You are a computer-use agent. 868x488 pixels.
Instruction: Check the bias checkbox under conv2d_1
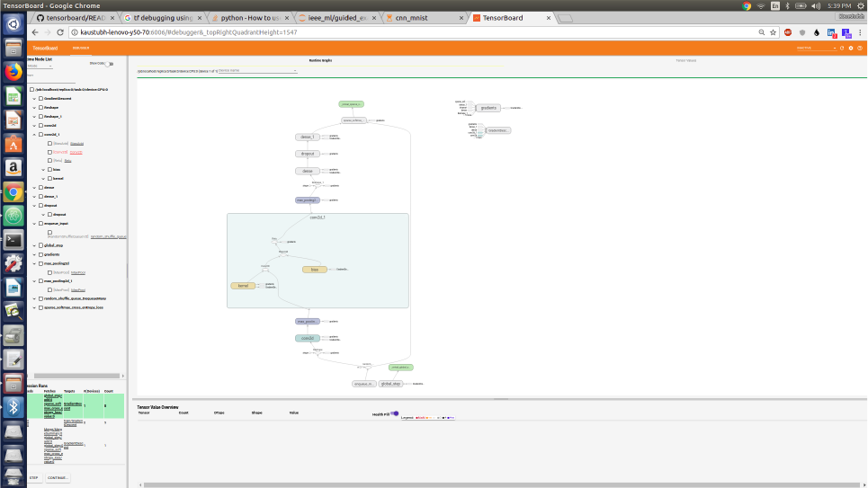pos(49,169)
